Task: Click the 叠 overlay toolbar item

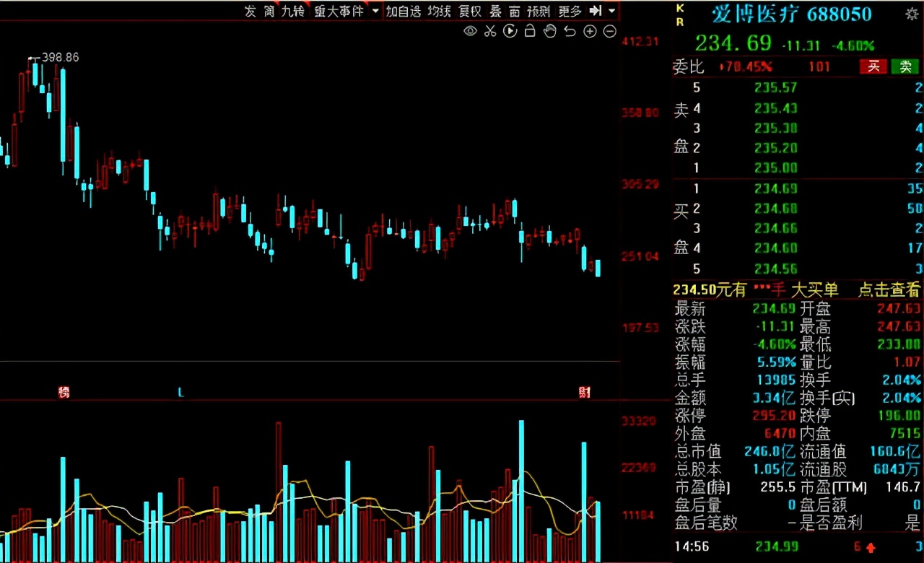Action: 496,11
